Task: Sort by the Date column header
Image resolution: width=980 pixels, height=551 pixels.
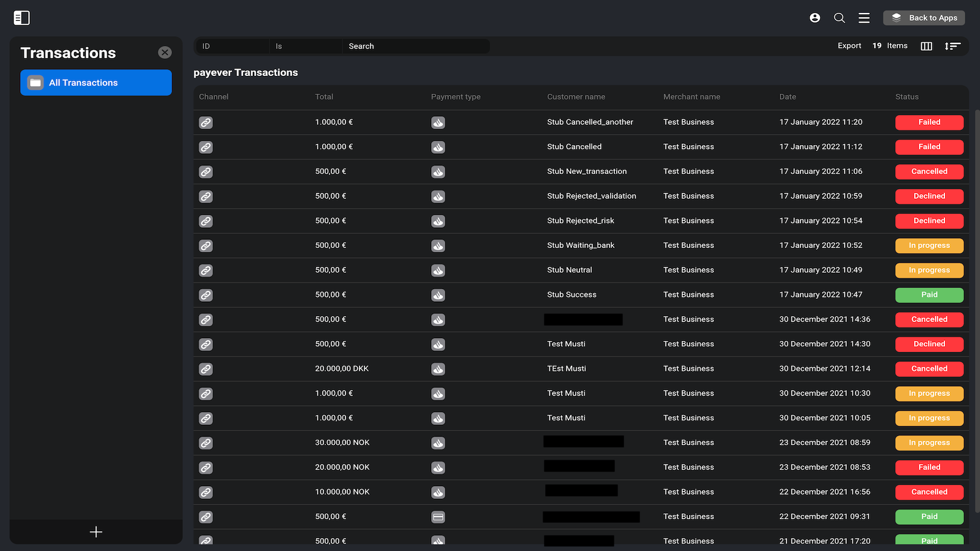Action: (788, 97)
